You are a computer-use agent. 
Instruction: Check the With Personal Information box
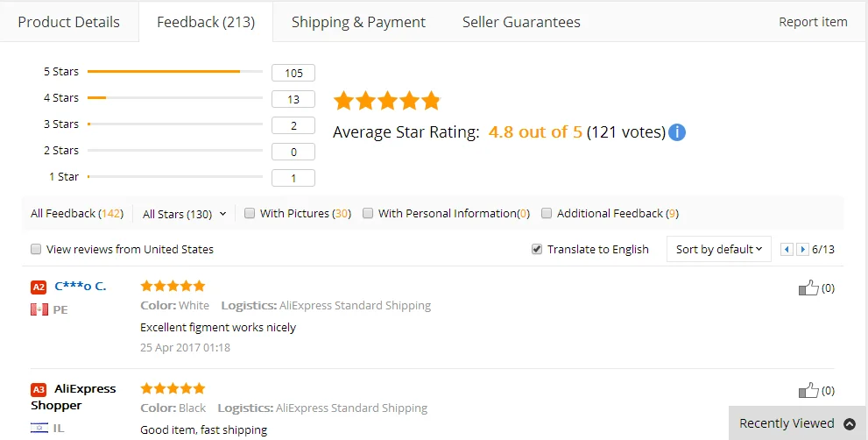[368, 213]
